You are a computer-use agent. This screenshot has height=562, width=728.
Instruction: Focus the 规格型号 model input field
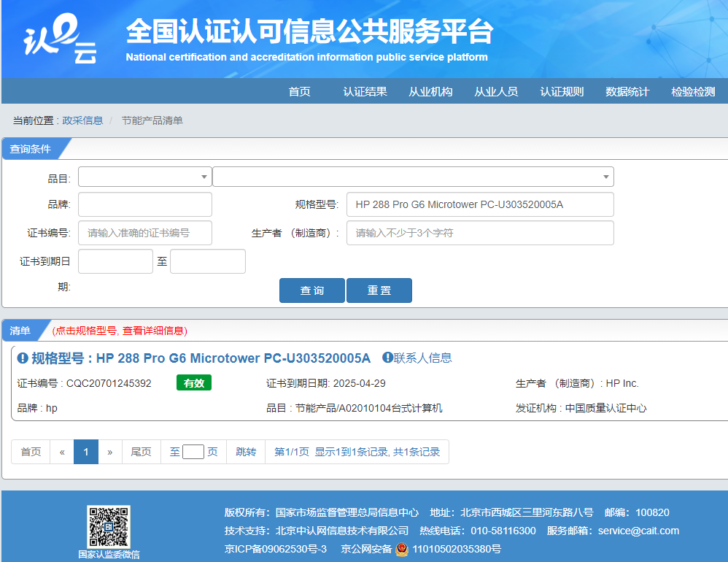coord(480,204)
